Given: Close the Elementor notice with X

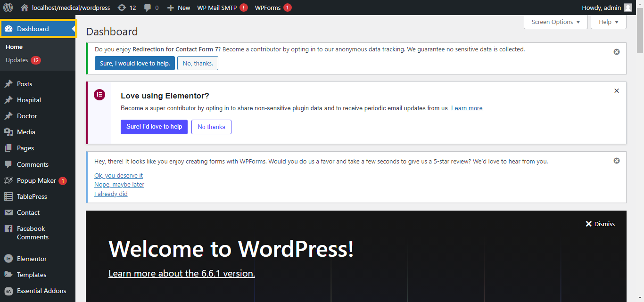Looking at the screenshot, I should 616,91.
